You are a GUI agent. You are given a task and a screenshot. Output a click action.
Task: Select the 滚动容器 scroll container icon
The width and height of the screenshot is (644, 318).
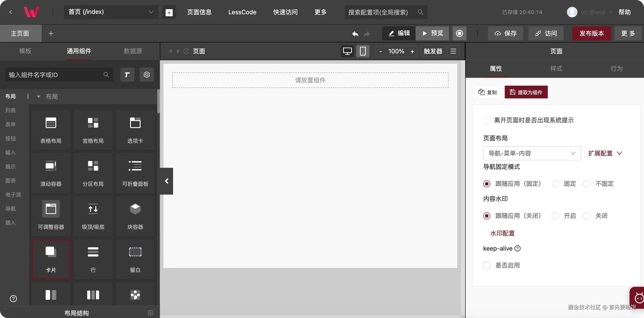[51, 166]
